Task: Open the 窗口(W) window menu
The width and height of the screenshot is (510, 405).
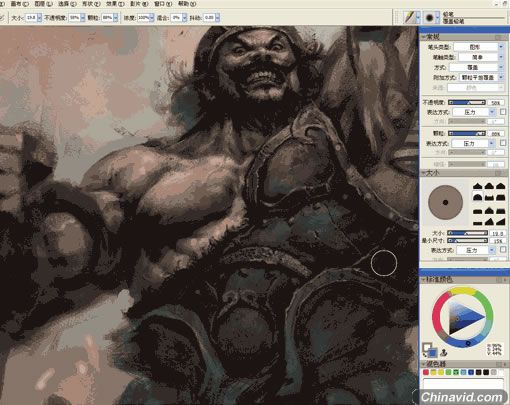Action: tap(163, 4)
